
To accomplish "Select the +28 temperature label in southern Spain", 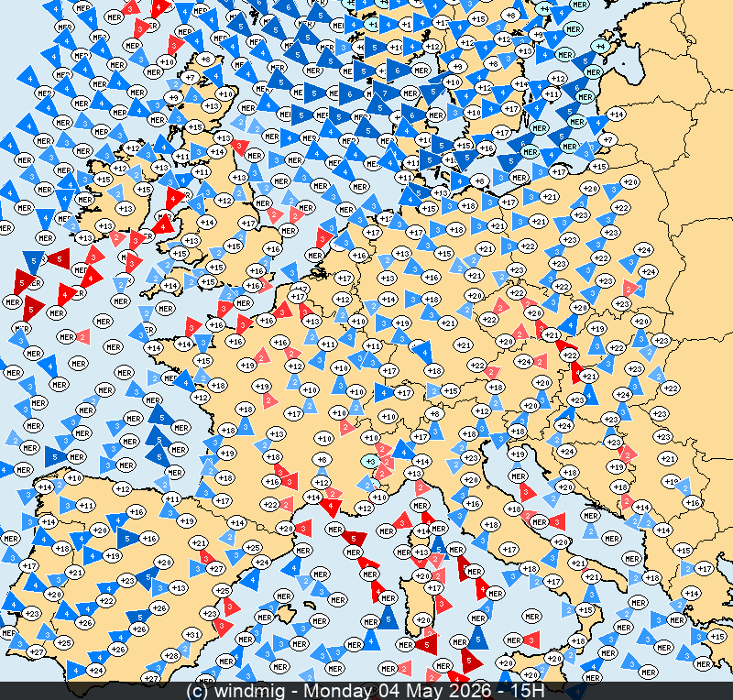I will 170,656.
